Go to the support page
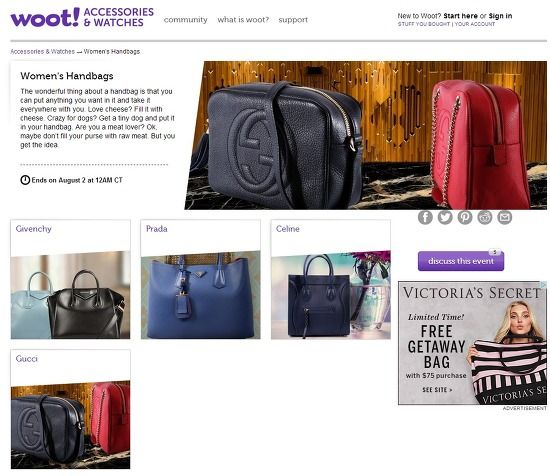Viewport: 550px width, 476px height. 293,20
